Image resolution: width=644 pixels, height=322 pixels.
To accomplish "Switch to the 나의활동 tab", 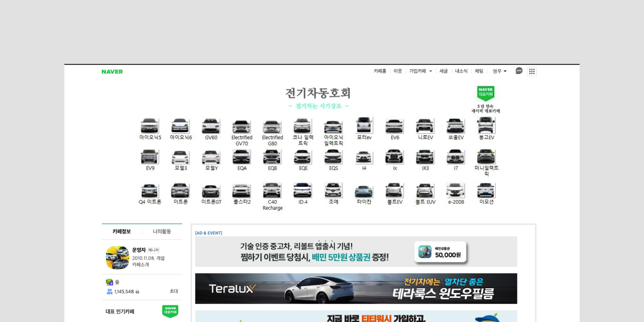I will [162, 231].
